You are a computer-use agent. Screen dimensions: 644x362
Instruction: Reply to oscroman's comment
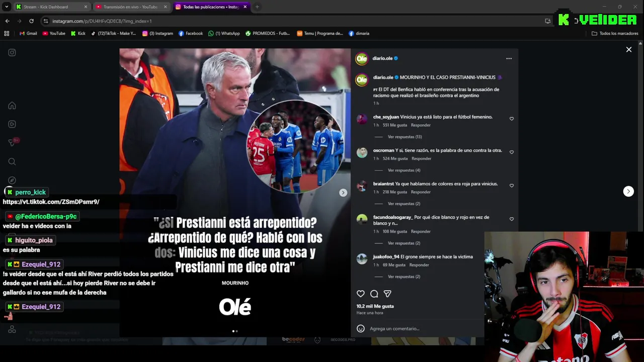click(x=421, y=158)
